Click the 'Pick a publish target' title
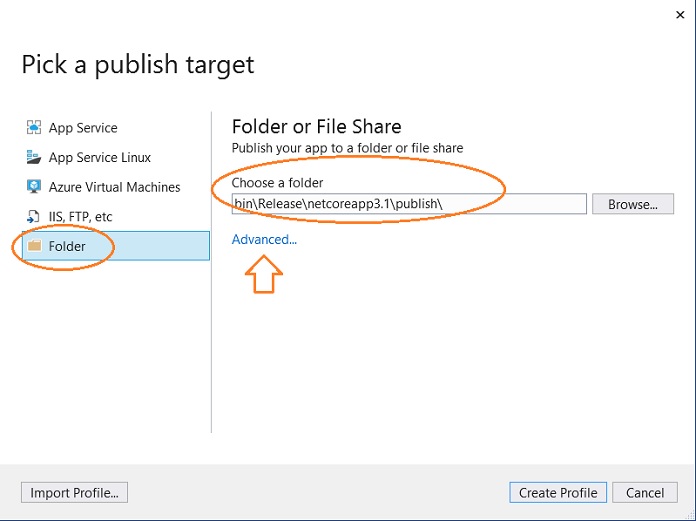The height and width of the screenshot is (521, 696). point(138,65)
